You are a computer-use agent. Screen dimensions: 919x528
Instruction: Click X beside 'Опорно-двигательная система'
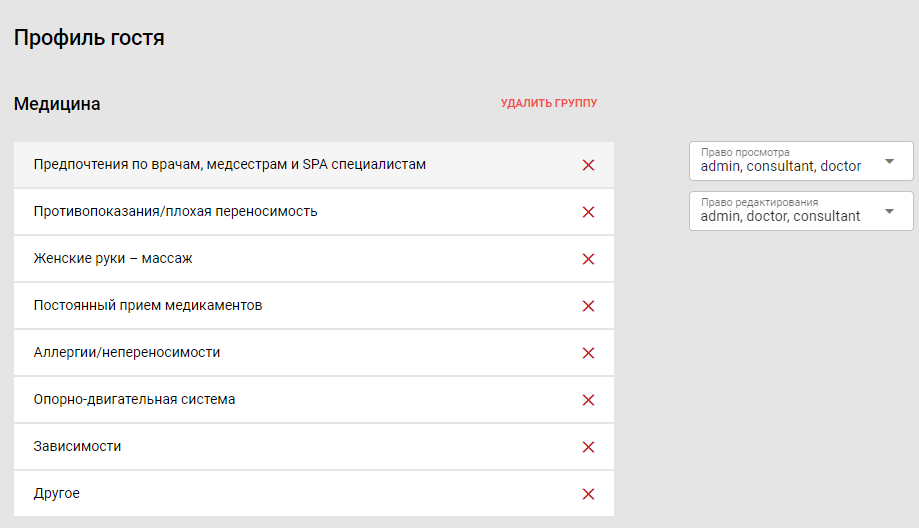click(x=588, y=400)
